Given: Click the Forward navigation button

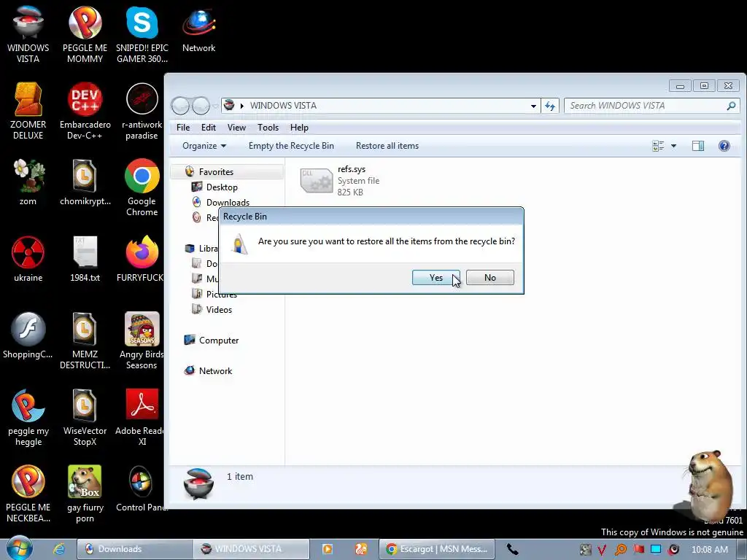Looking at the screenshot, I should coord(201,106).
